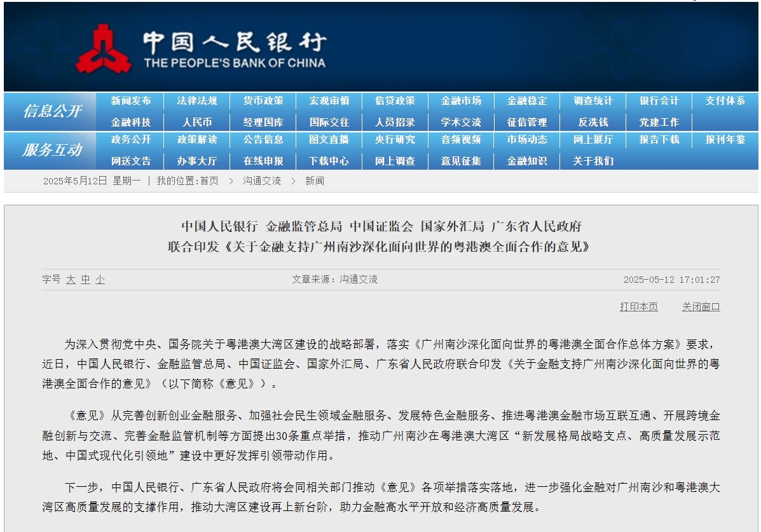Click the People's Bank of China red logo
Image resolution: width=761 pixels, height=532 pixels.
point(104,50)
